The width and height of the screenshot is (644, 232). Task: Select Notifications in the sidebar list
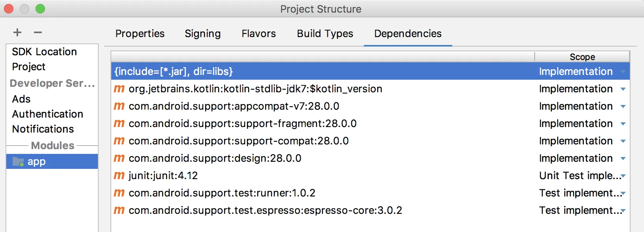click(x=43, y=129)
